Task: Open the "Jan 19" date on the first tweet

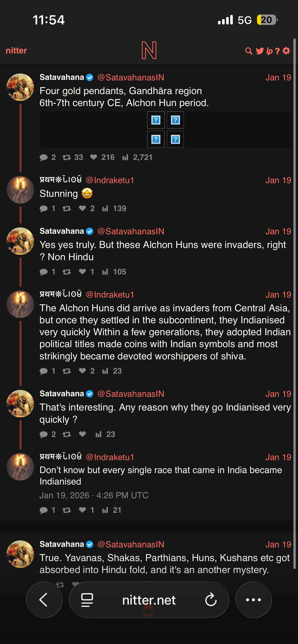Action: pos(278,77)
